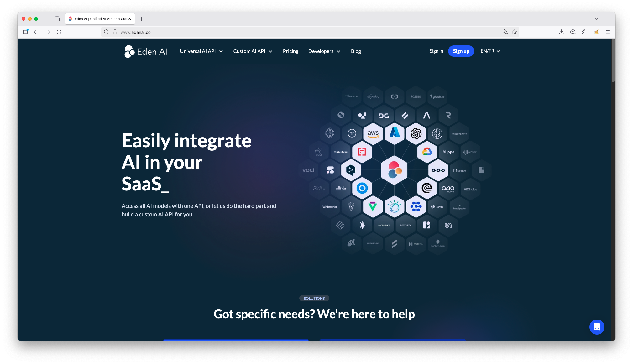
Task: Click the Eden AI home logo
Action: point(146,51)
